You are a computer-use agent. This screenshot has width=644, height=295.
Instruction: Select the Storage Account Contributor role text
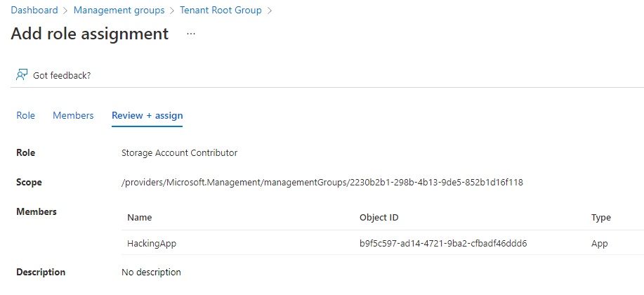point(180,153)
